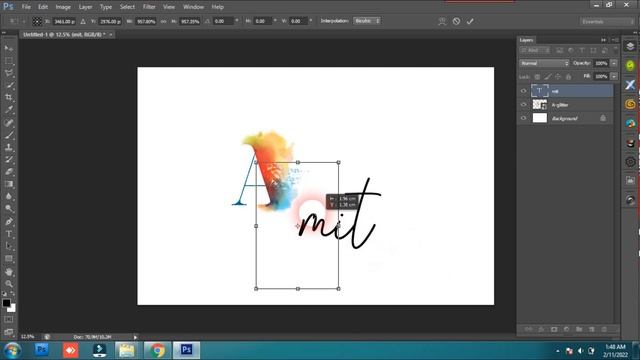This screenshot has height=360, width=640.
Task: Select the Dodge tool
Action: [x=9, y=209]
